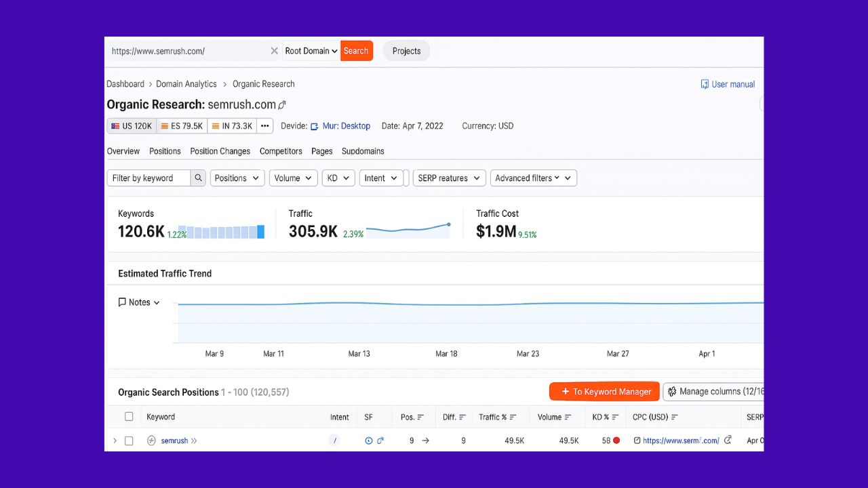
Task: Sort by the CPC (USD) column sort icon
Action: 675,418
